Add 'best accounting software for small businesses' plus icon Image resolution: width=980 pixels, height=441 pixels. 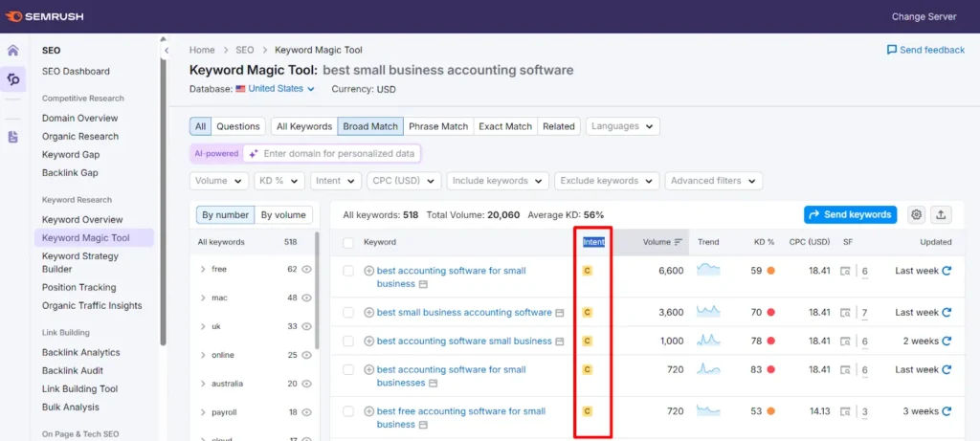pyautogui.click(x=368, y=370)
